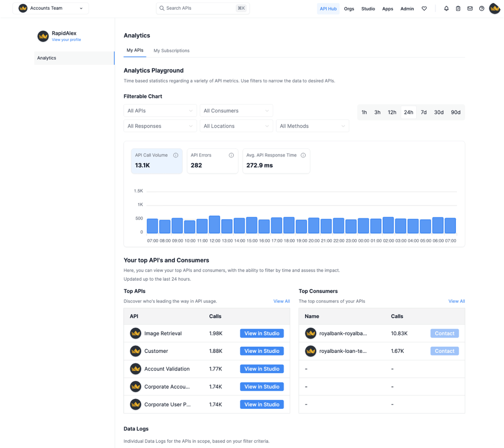Viewport: 504px width, 448px height.
Task: Switch to the My Subscriptions tab
Action: 172,50
